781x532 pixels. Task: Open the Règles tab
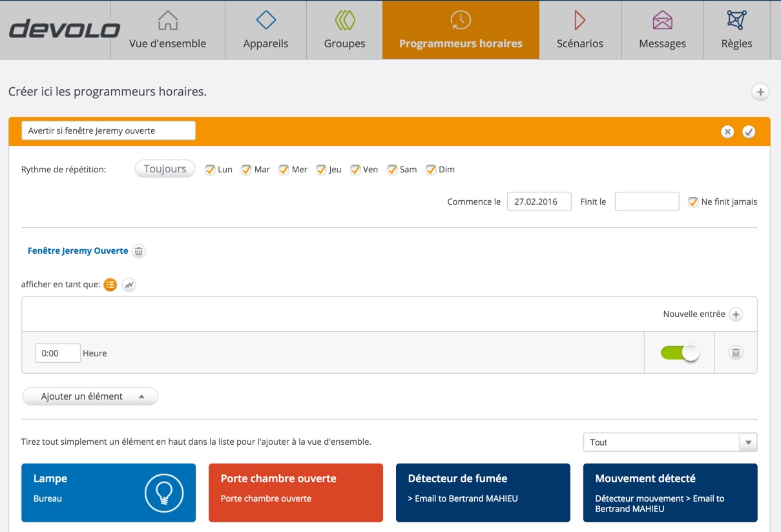(x=736, y=30)
